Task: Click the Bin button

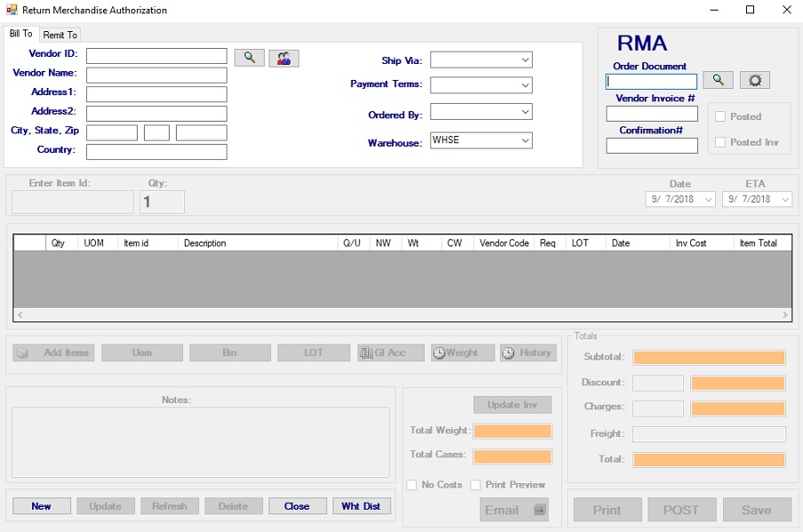Action: point(230,353)
